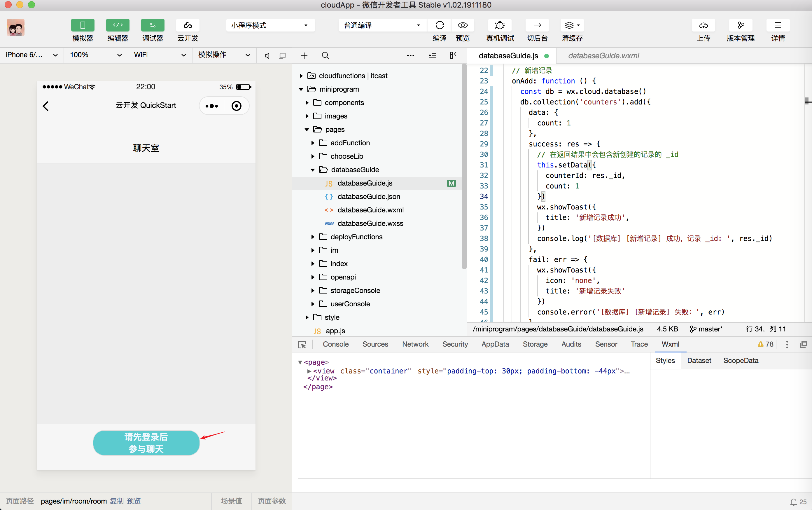812x510 pixels.
Task: Click the user avatar
Action: (x=15, y=27)
